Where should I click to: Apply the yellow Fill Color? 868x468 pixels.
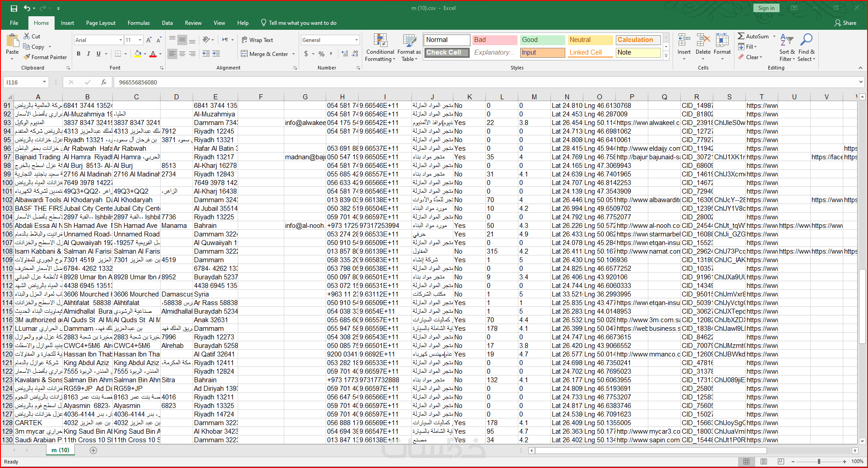coord(138,54)
